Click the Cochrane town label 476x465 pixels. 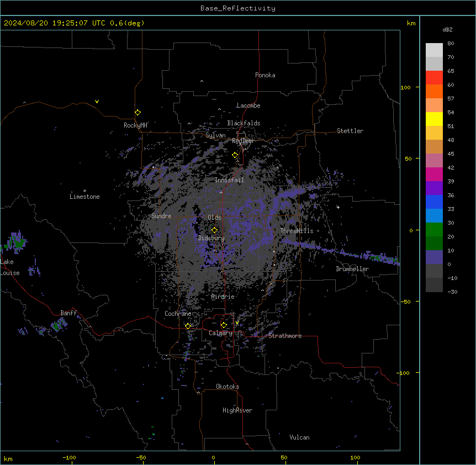click(178, 314)
